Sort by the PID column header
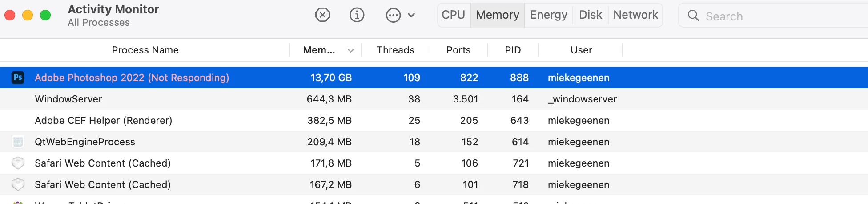Screen dimensions: 868x204 (513, 50)
